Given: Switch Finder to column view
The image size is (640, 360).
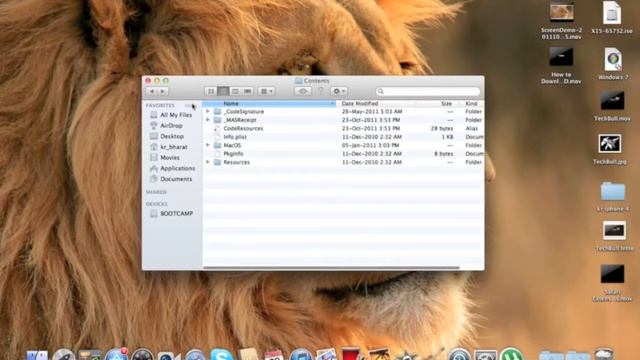Looking at the screenshot, I should pos(235,91).
